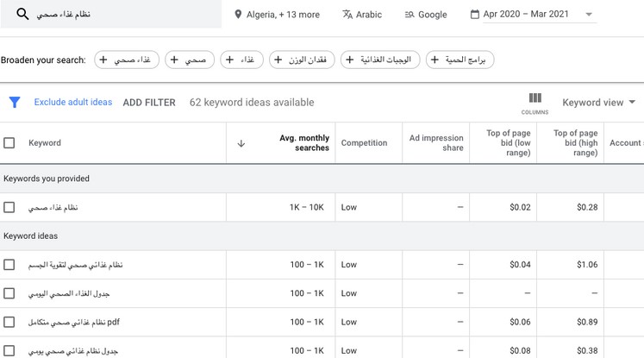Open the Keyword view dropdown

pos(599,103)
